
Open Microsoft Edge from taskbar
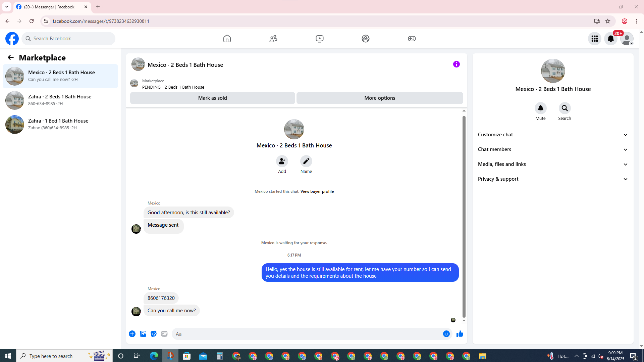tap(154, 356)
